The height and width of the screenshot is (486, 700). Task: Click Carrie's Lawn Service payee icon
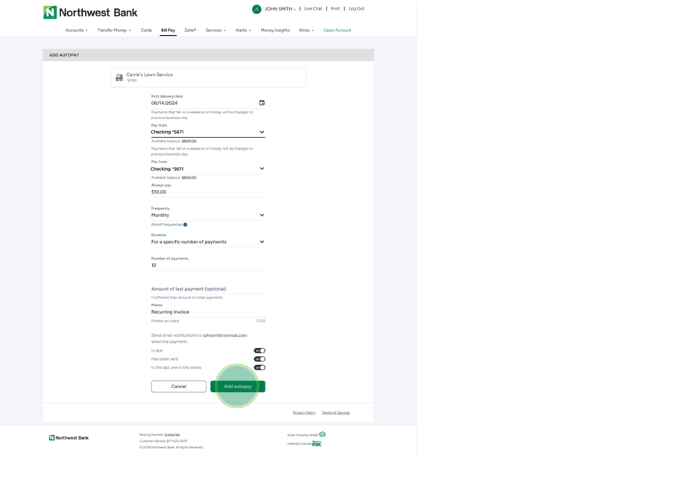click(119, 77)
